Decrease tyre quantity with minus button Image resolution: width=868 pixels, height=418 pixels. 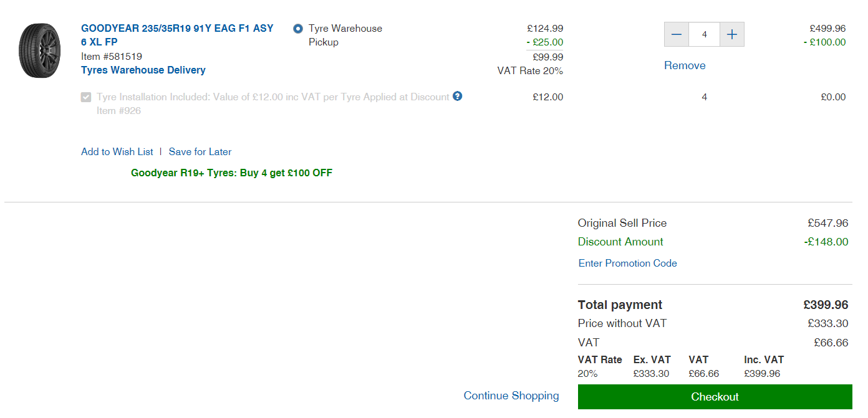[x=677, y=34]
